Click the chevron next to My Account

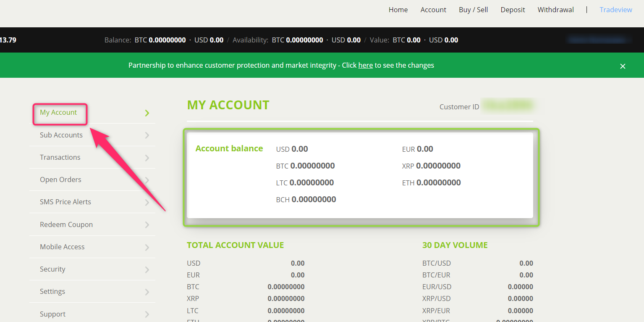coord(147,113)
